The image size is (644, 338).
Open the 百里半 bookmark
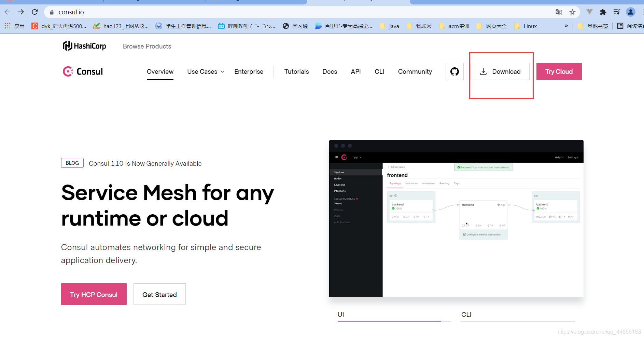[344, 26]
